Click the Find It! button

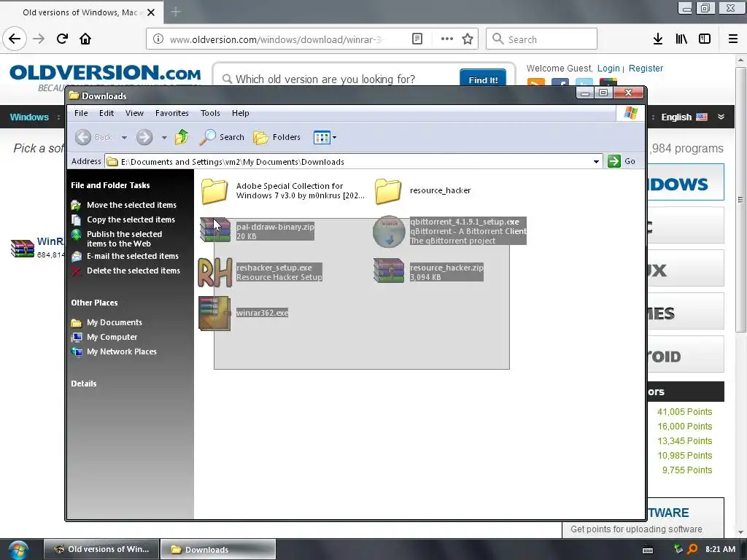[483, 79]
